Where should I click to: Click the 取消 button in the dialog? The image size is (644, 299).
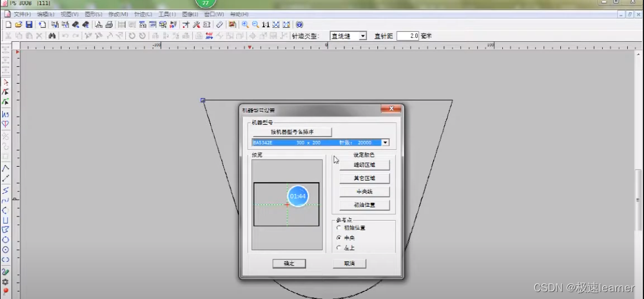(350, 264)
